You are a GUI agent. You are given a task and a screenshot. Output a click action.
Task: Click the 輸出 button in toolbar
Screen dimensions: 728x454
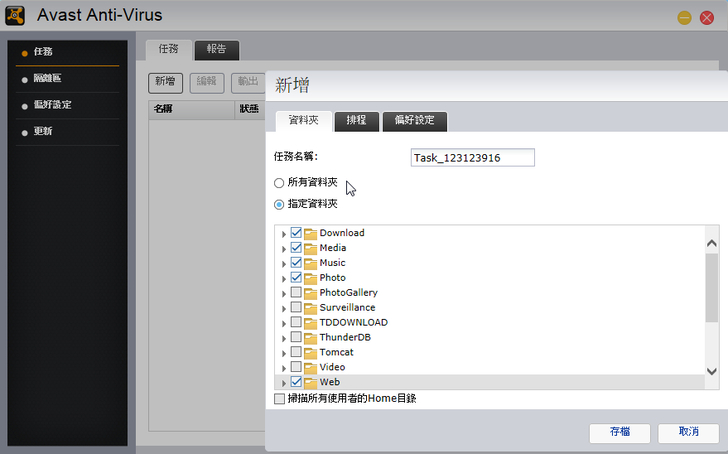248,83
